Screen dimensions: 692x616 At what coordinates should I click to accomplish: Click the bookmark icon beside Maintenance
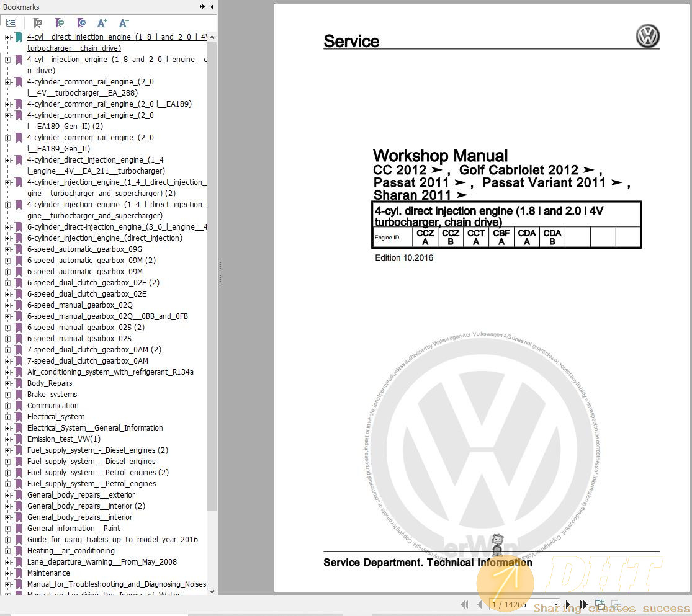tap(19, 573)
